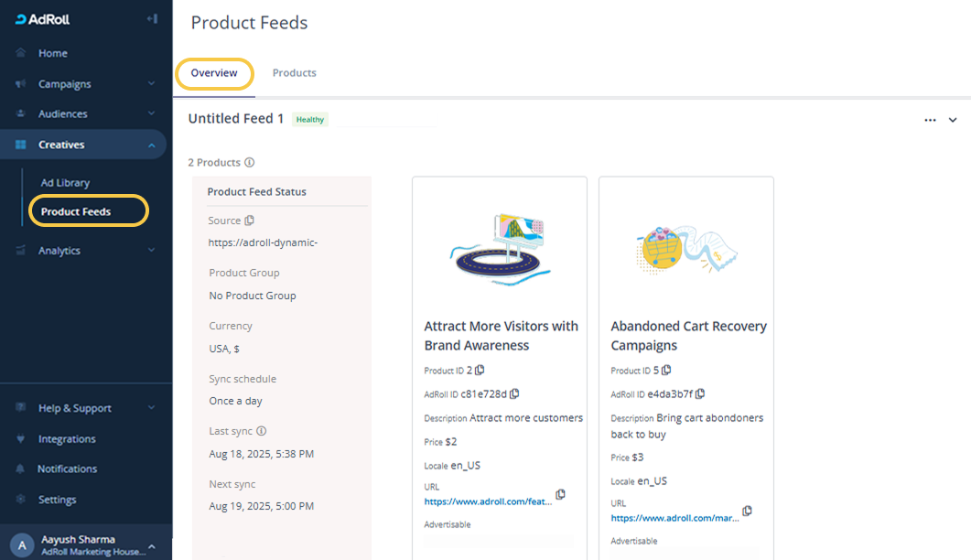Copy AdRoll ID e4da3b7f
This screenshot has width=971, height=560.
tap(700, 393)
